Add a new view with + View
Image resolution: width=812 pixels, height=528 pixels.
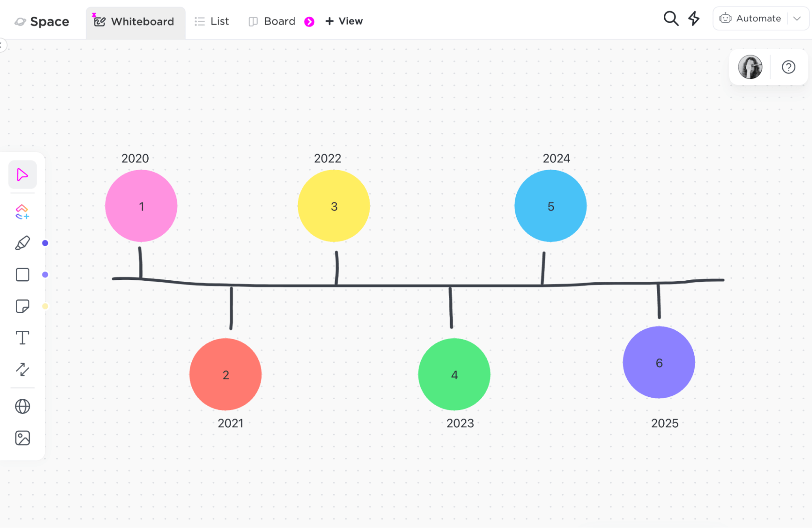tap(344, 22)
